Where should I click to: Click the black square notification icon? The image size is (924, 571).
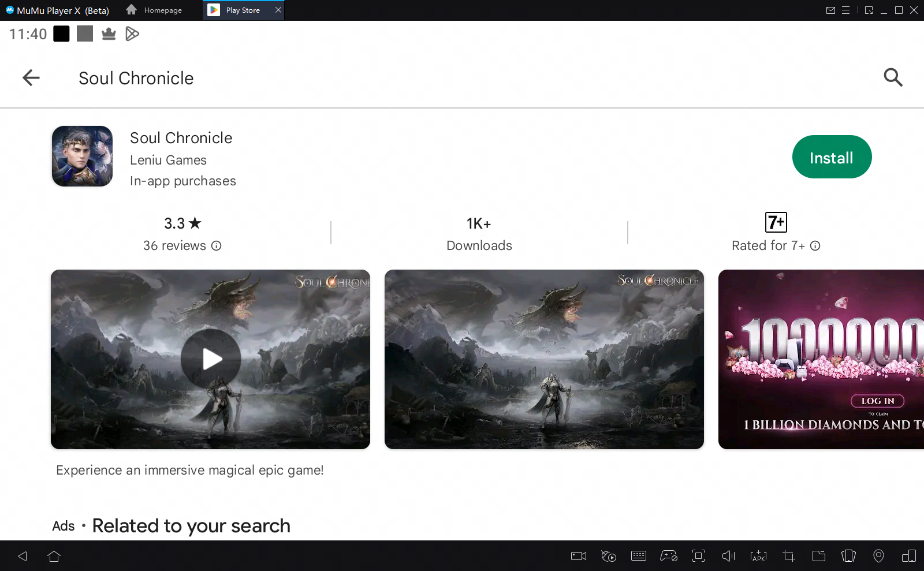tap(61, 34)
